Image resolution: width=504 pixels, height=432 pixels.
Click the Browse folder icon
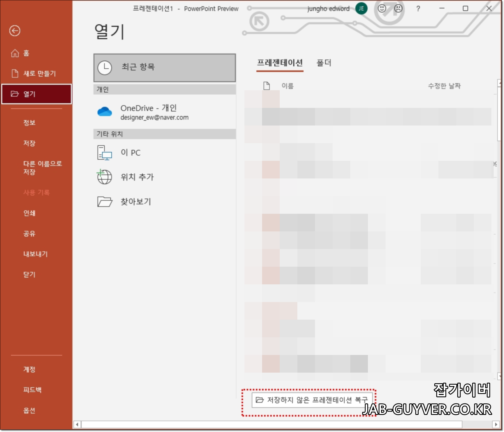pos(105,201)
